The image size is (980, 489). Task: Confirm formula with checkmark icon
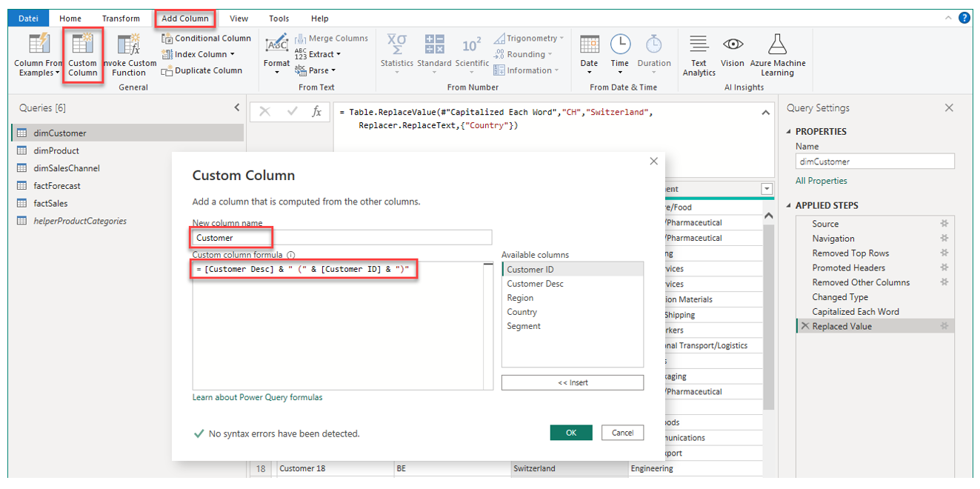point(292,112)
